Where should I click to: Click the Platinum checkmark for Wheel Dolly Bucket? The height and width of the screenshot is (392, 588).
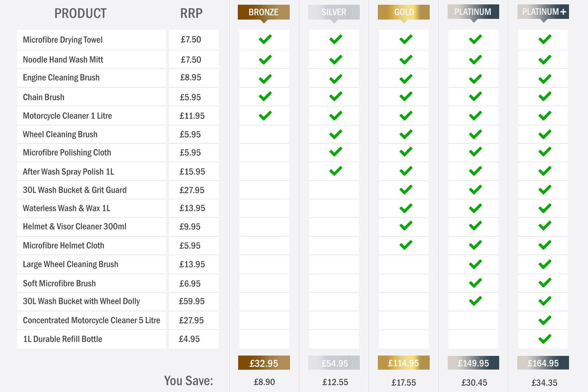[x=475, y=301]
